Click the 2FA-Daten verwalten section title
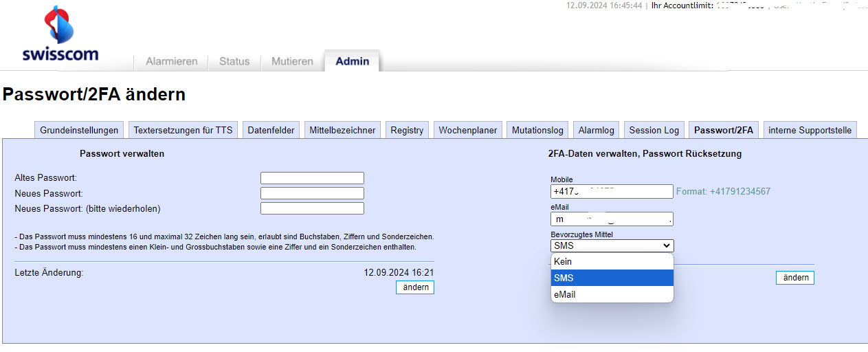Viewport: 868px width, 352px height. (x=645, y=154)
